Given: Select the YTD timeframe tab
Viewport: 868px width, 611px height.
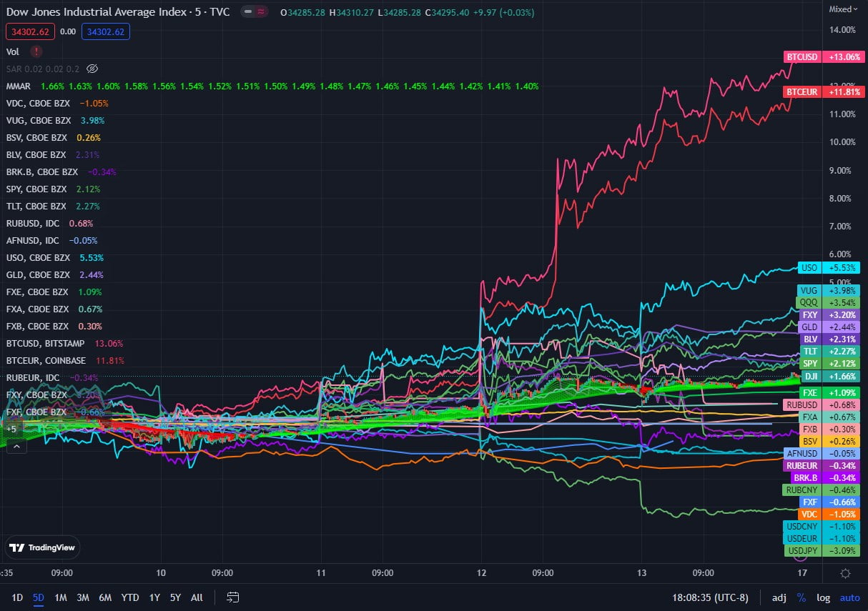Looking at the screenshot, I should (x=129, y=597).
